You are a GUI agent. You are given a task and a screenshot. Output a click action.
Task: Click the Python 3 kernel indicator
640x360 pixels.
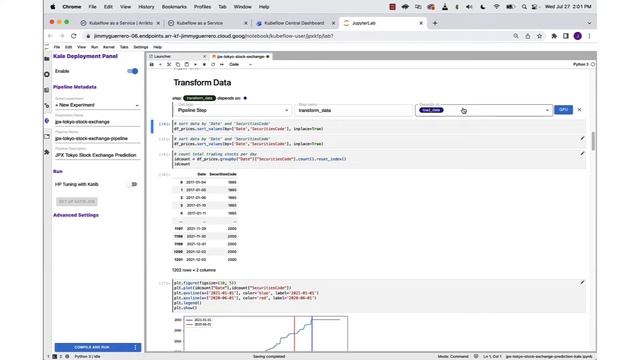584,64
